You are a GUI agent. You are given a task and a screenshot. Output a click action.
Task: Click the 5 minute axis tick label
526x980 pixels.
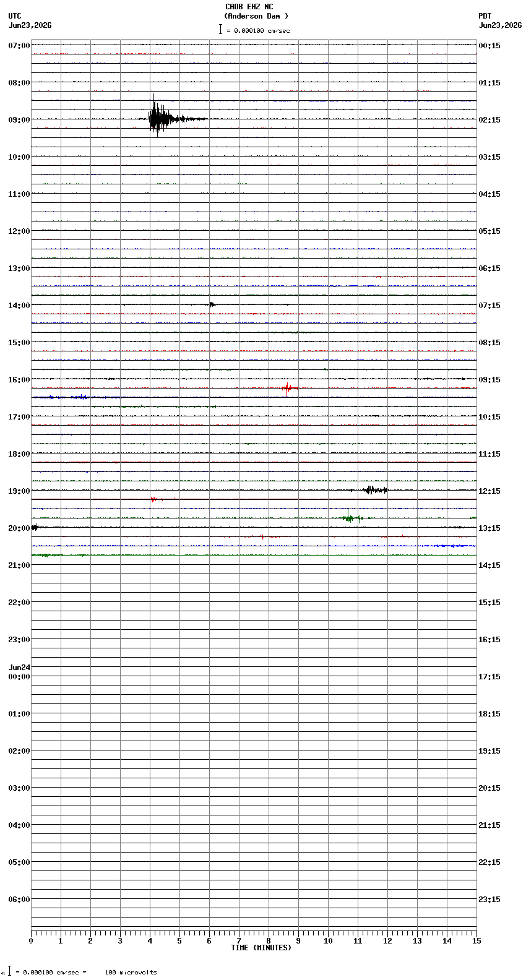[x=179, y=941]
